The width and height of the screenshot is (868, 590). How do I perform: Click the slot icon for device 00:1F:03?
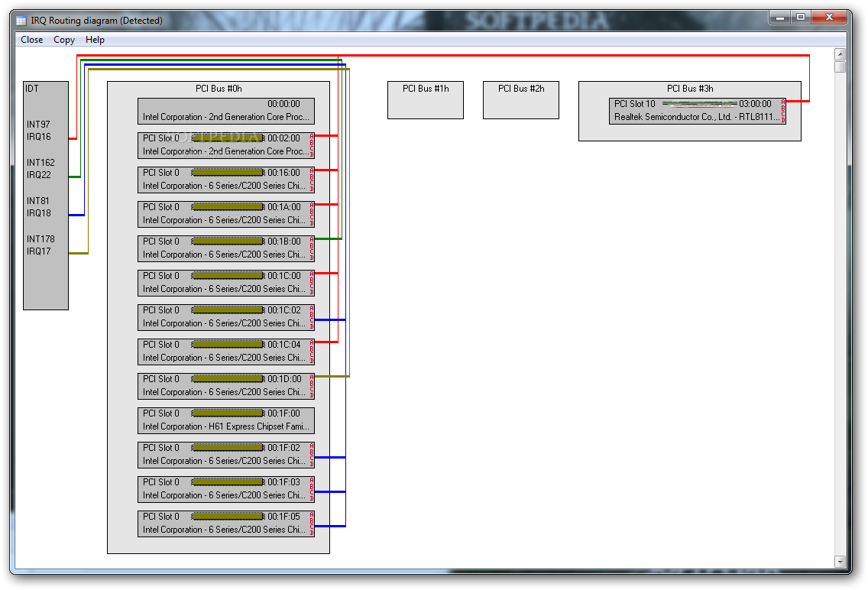point(228,482)
